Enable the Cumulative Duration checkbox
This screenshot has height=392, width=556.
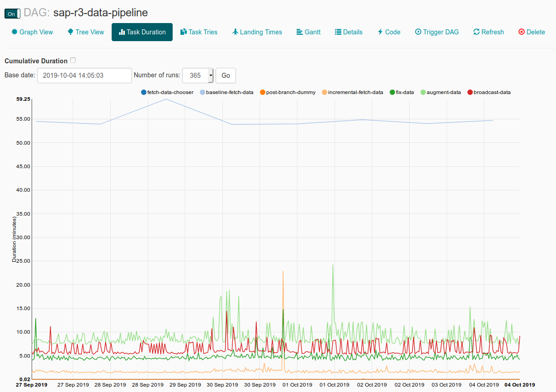[73, 60]
